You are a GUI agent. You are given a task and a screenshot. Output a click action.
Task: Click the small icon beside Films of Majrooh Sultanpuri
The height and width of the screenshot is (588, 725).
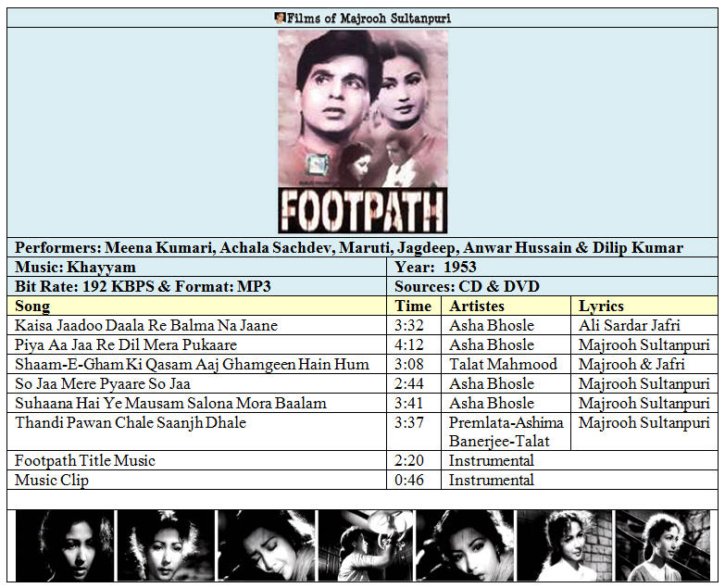(280, 18)
